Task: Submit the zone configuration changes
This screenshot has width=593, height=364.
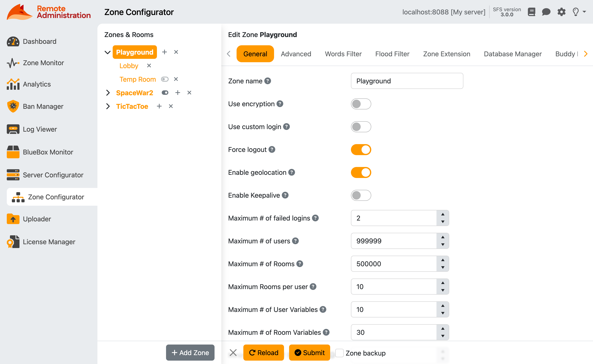Action: tap(309, 352)
